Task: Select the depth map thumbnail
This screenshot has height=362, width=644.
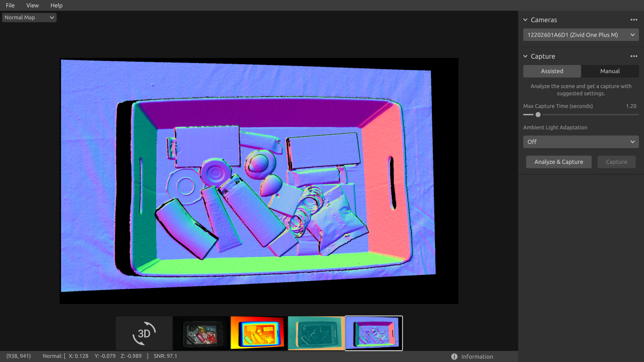Action: (x=259, y=333)
